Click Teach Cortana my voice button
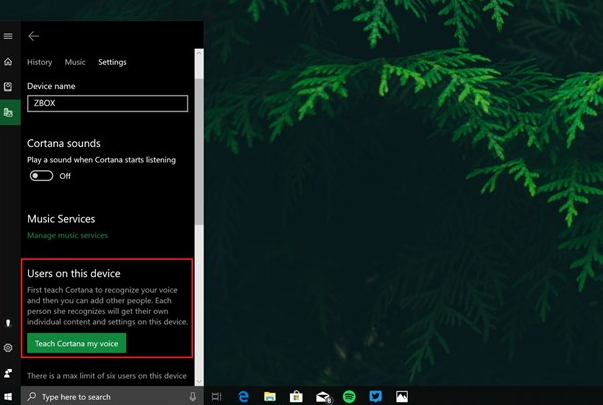 click(x=76, y=343)
